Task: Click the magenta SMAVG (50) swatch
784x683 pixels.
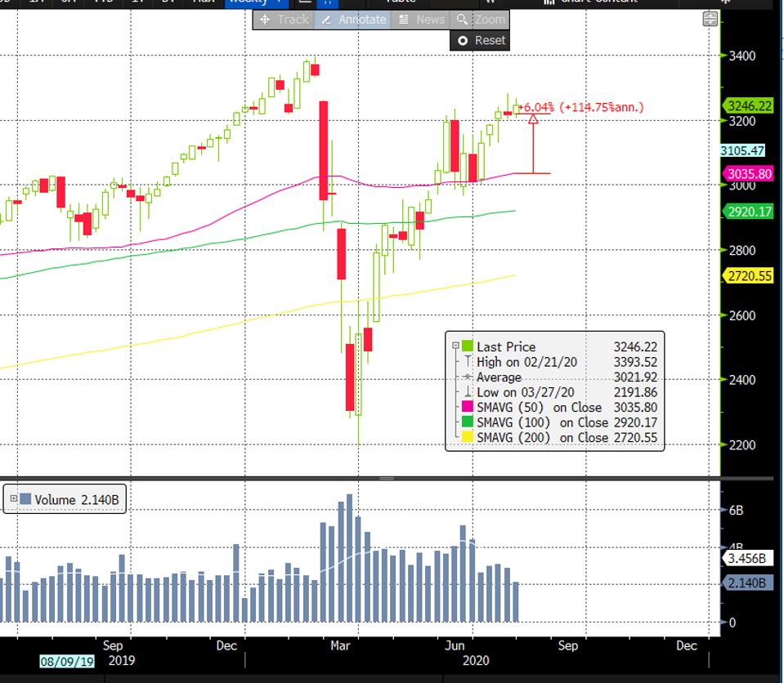Action: [468, 407]
